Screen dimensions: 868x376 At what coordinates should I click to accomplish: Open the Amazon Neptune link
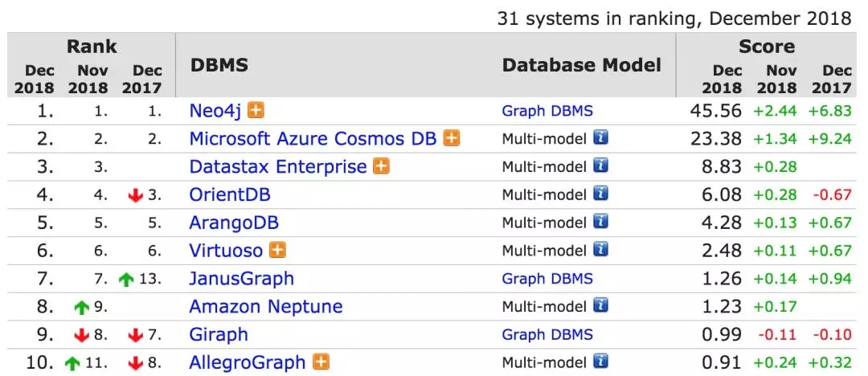pyautogui.click(x=265, y=306)
